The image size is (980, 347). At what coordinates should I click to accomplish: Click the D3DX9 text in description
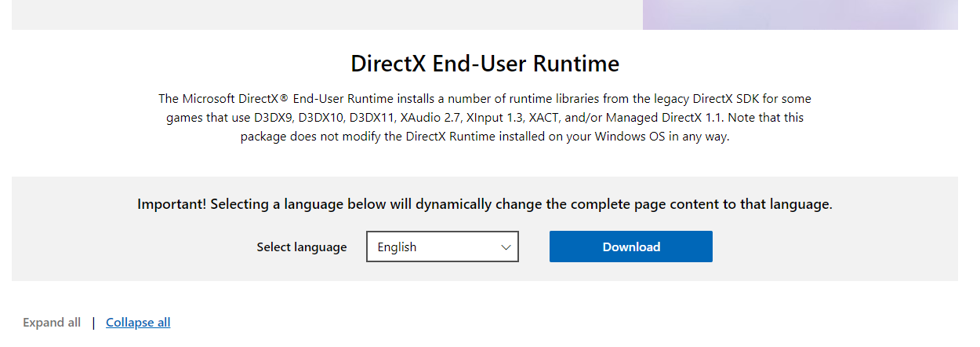pyautogui.click(x=276, y=118)
